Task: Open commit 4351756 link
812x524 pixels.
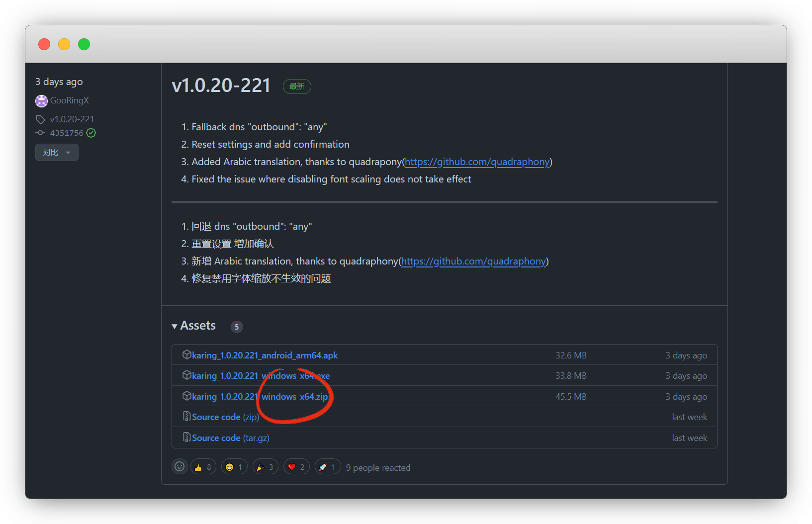Action: (67, 133)
